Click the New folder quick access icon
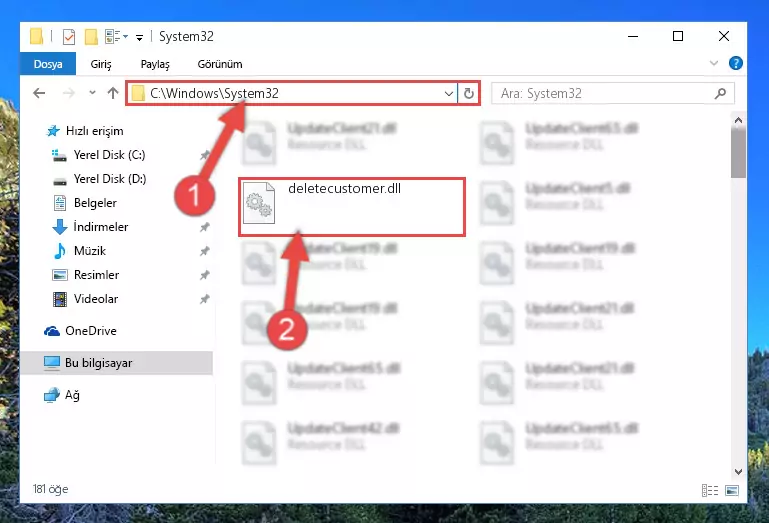The width and height of the screenshot is (769, 523). tap(91, 37)
